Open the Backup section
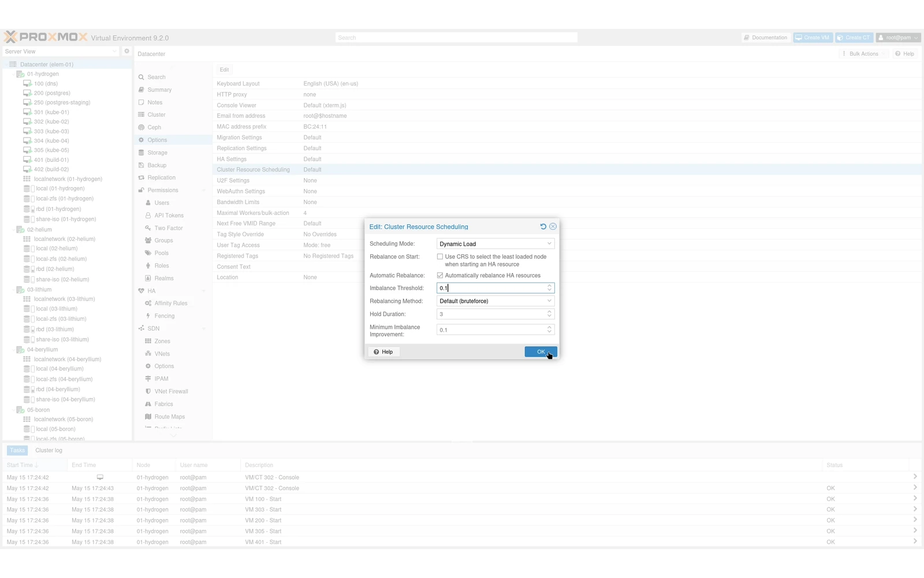The image size is (924, 578). (157, 166)
